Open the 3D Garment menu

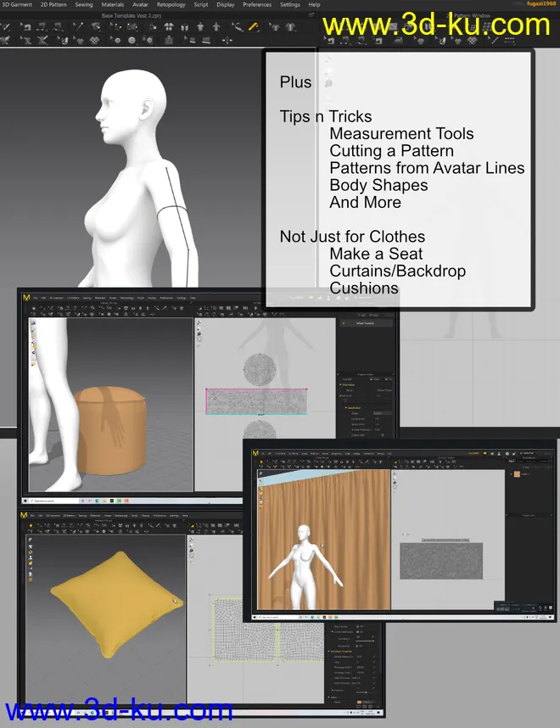point(17,4)
